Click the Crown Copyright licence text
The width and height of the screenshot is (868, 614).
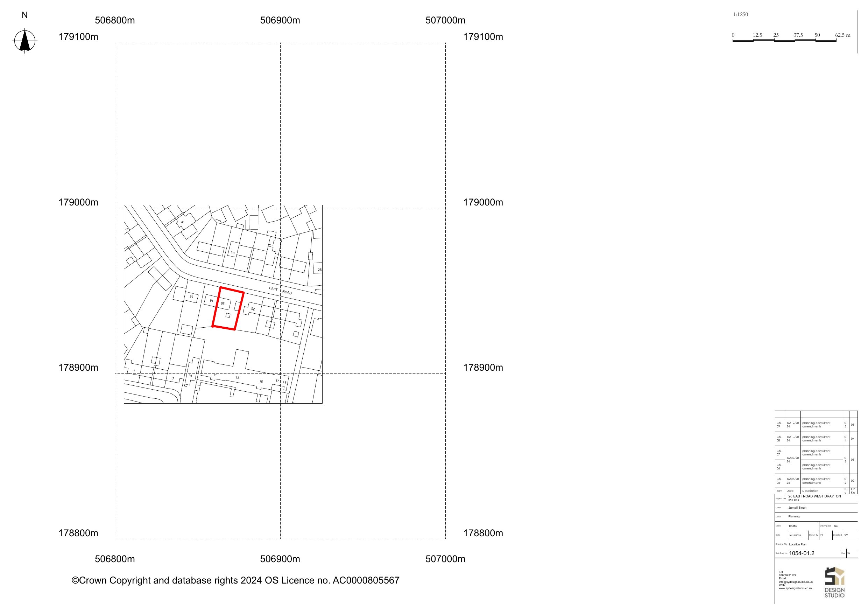click(x=235, y=580)
